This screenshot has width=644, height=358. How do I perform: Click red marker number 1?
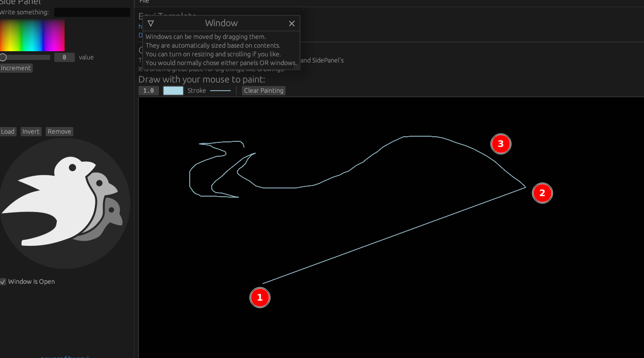point(260,298)
